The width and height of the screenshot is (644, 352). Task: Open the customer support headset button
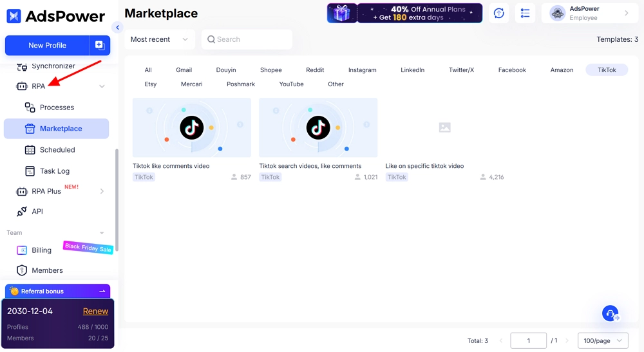(611, 313)
